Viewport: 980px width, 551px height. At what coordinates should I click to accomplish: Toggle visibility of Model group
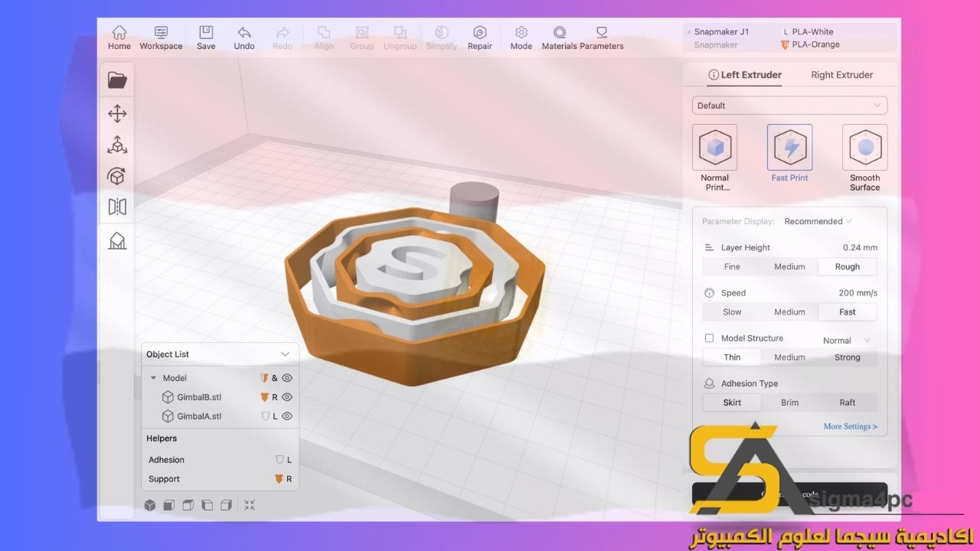(x=287, y=378)
